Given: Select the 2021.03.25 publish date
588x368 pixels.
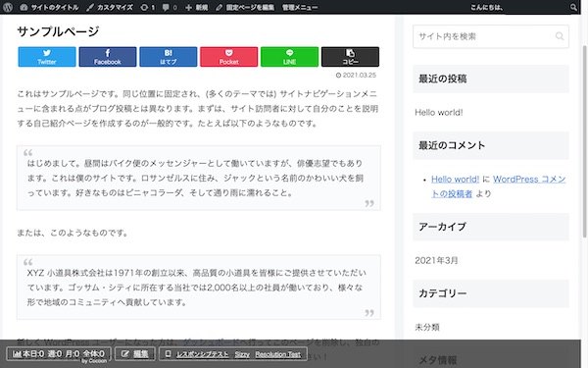Looking at the screenshot, I should click(356, 76).
